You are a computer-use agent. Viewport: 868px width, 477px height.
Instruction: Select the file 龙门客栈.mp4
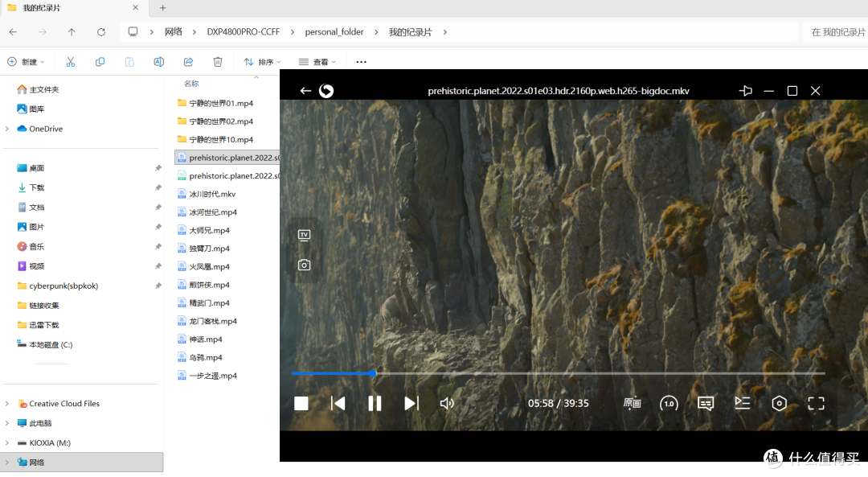click(x=207, y=321)
